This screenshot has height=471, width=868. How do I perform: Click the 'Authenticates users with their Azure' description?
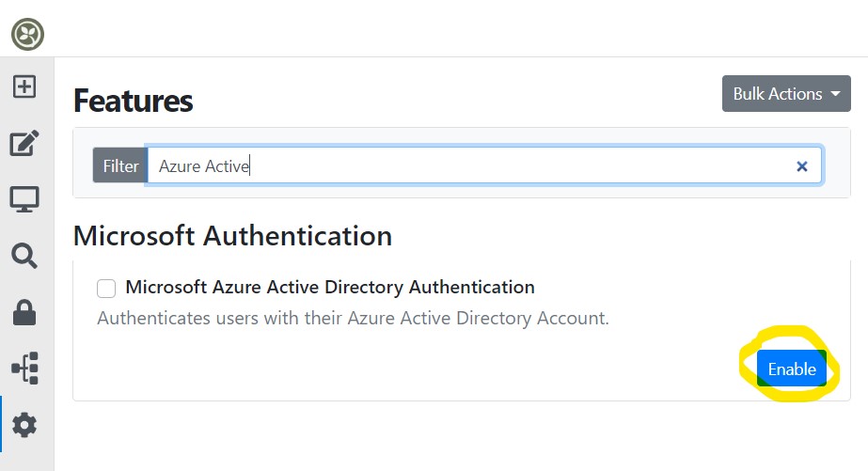(353, 319)
